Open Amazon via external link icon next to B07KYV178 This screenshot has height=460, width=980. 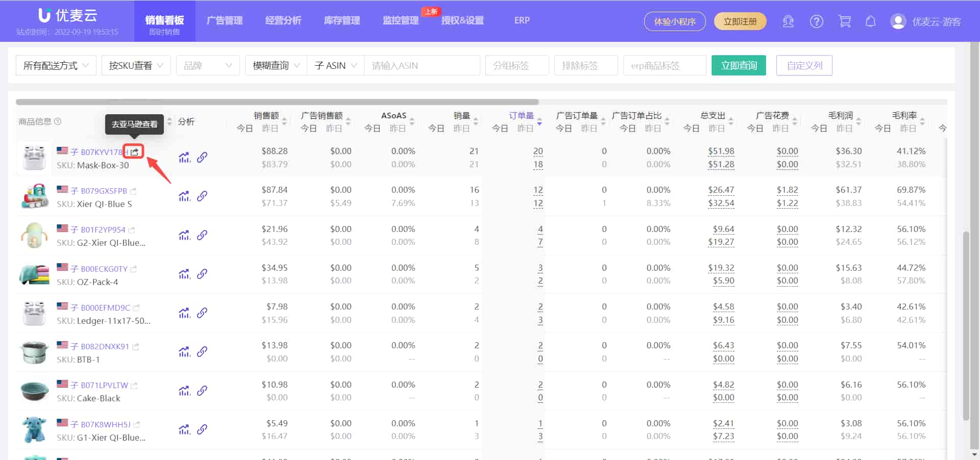133,151
